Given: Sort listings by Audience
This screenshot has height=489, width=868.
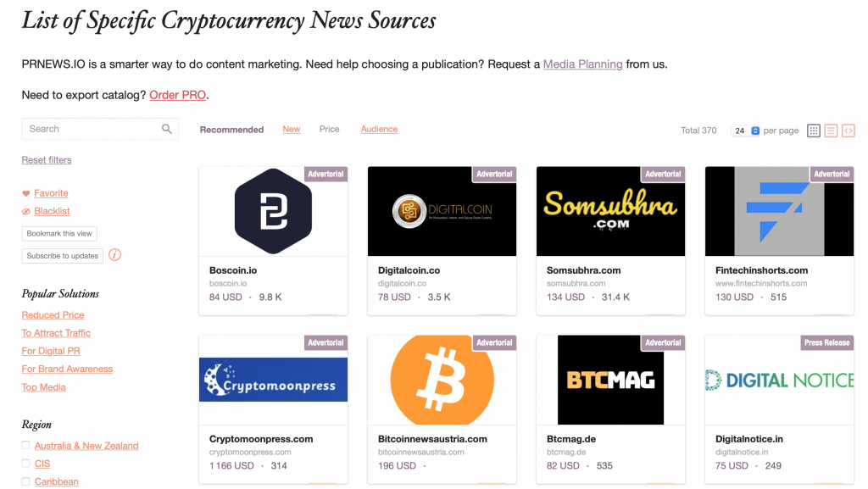Looking at the screenshot, I should (x=379, y=129).
